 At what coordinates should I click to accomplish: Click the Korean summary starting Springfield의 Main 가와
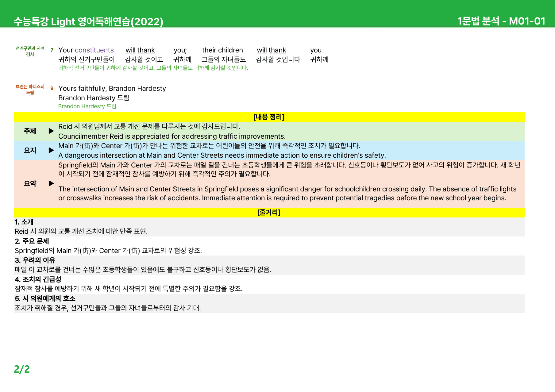[x=289, y=169]
